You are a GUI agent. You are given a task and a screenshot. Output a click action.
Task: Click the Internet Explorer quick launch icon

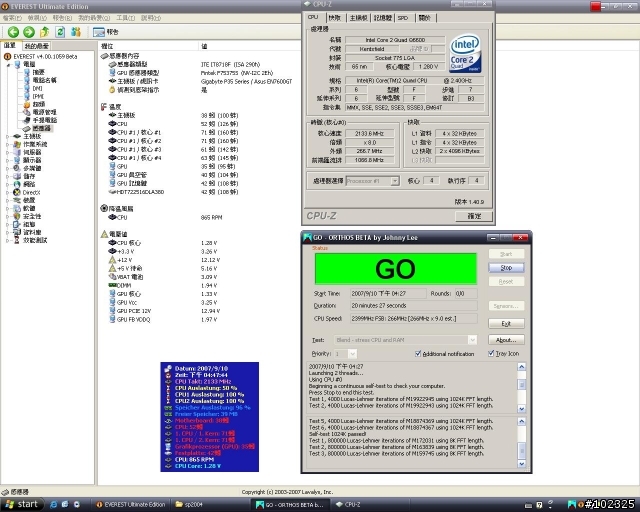[x=53, y=505]
